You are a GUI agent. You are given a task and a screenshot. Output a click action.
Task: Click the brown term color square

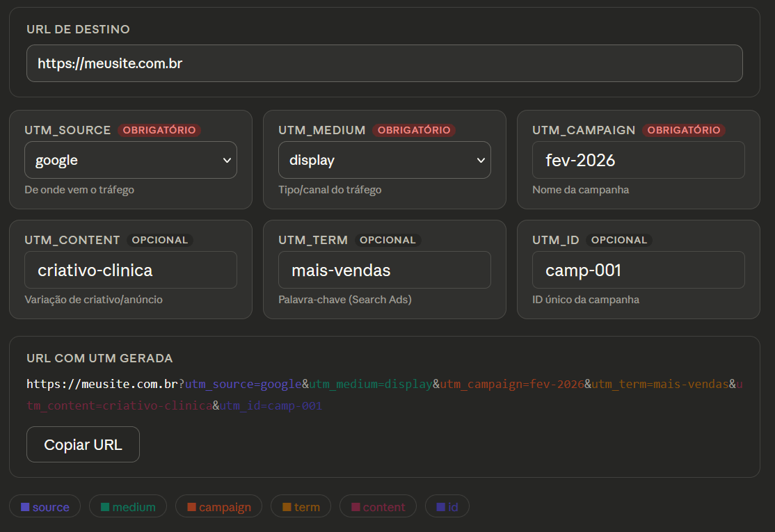[x=287, y=507]
